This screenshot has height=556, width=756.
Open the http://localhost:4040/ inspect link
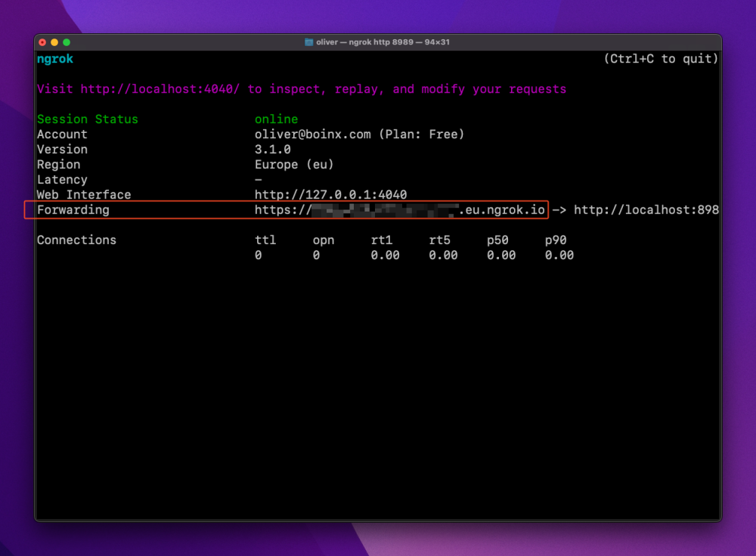[160, 89]
